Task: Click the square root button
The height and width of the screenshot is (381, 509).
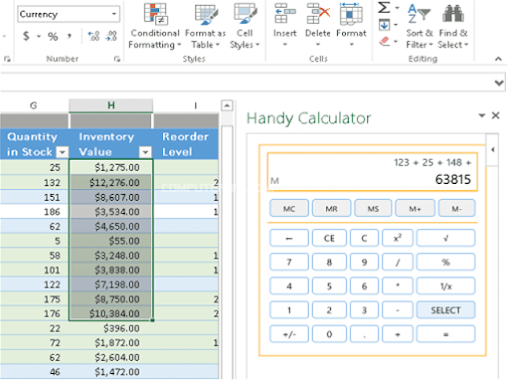Action: point(446,238)
